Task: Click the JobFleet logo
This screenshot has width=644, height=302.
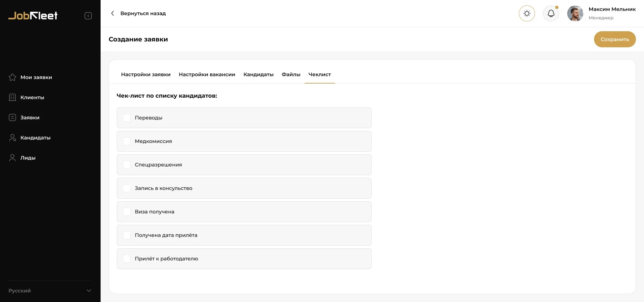Action: (x=33, y=15)
